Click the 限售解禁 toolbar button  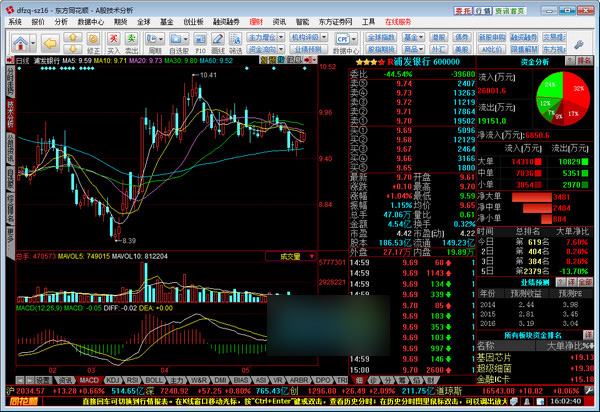524,49
